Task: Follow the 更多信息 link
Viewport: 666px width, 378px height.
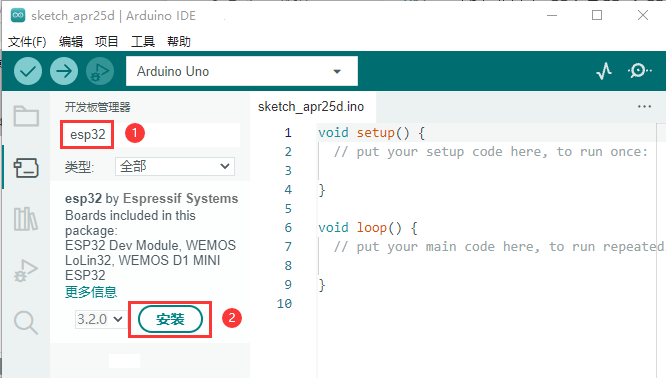Action: coord(91,292)
